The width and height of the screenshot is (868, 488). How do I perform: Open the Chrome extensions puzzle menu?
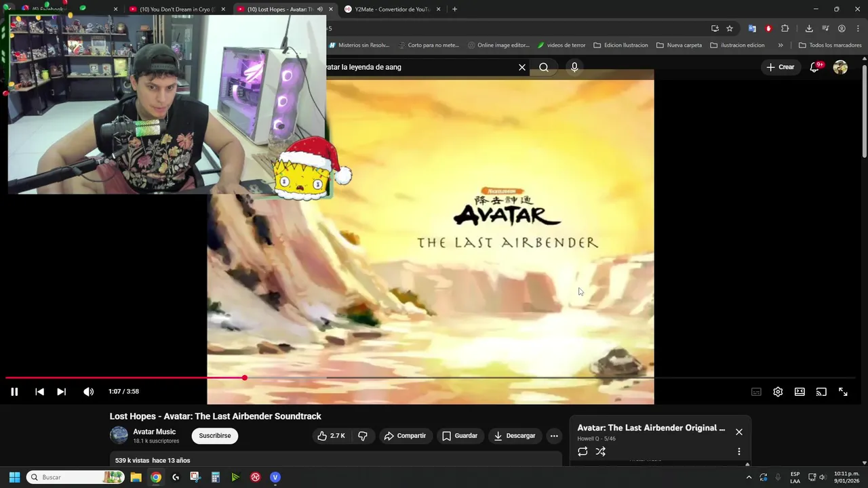pyautogui.click(x=785, y=28)
